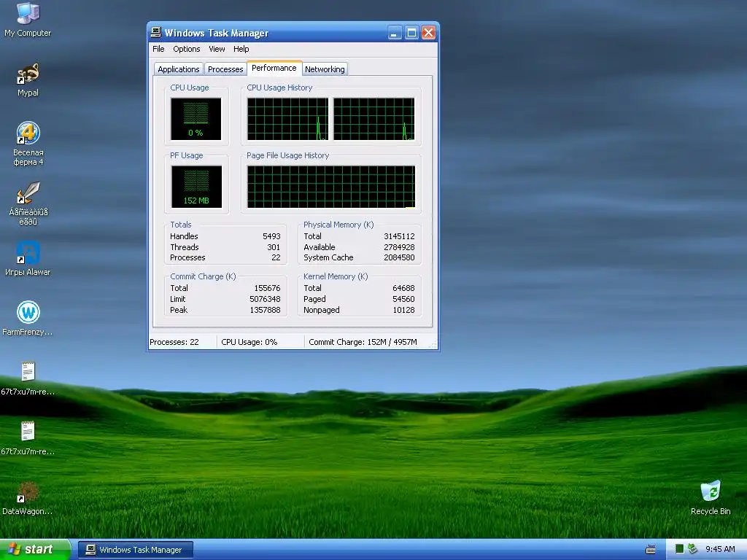747x560 pixels.
Task: Open the Help menu
Action: point(241,49)
